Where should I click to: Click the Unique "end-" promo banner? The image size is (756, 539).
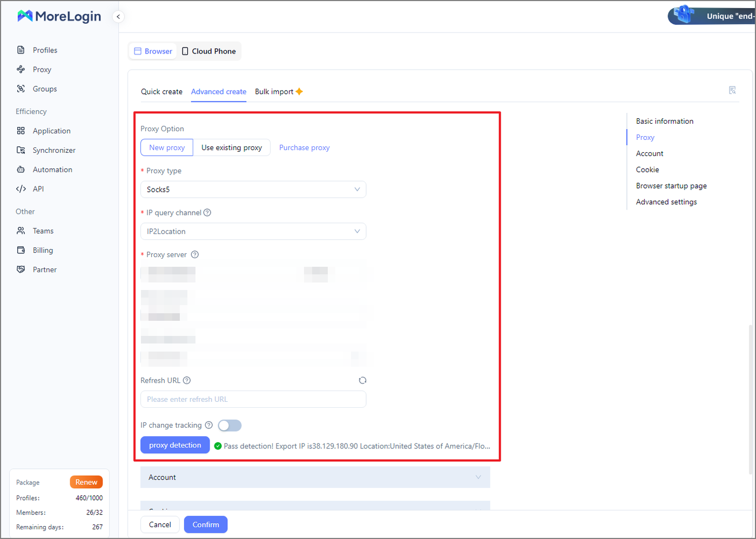coord(712,16)
